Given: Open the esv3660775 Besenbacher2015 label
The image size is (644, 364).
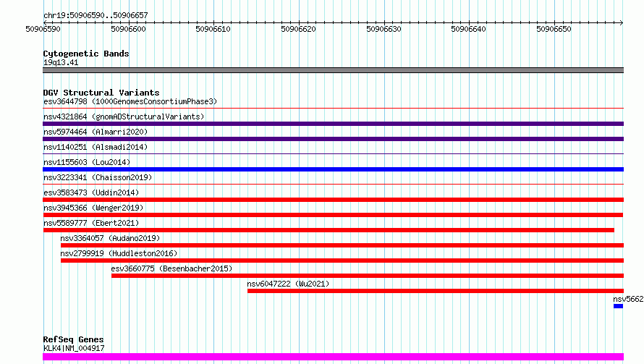Looking at the screenshot, I should click(171, 268).
